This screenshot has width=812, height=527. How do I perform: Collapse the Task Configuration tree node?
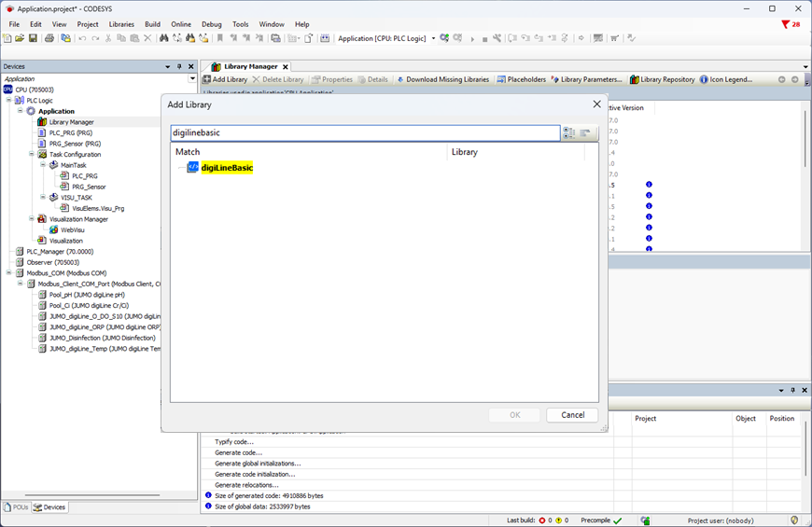point(32,154)
